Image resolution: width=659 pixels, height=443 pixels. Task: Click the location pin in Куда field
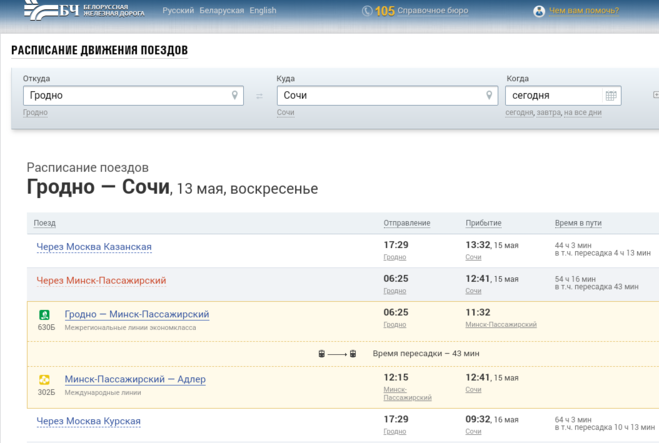pyautogui.click(x=489, y=96)
